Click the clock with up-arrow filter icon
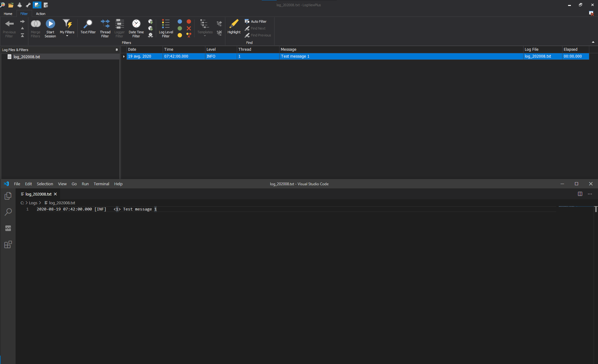This screenshot has width=598, height=364. pos(151,21)
